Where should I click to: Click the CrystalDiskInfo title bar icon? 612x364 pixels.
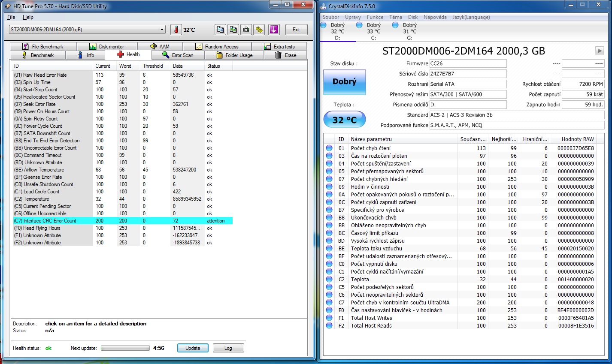[323, 6]
